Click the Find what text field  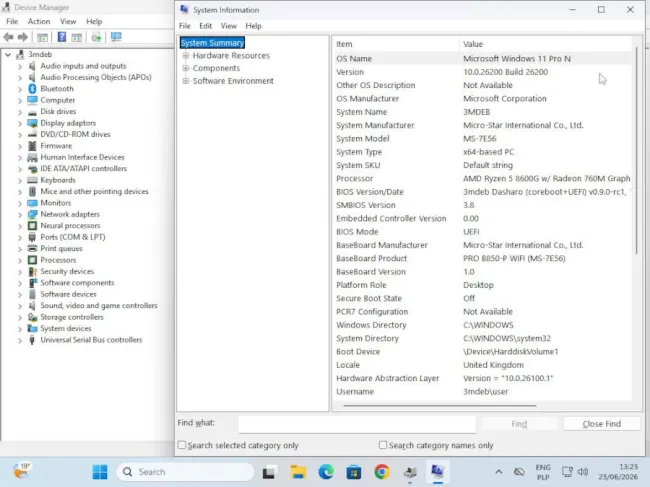click(357, 424)
